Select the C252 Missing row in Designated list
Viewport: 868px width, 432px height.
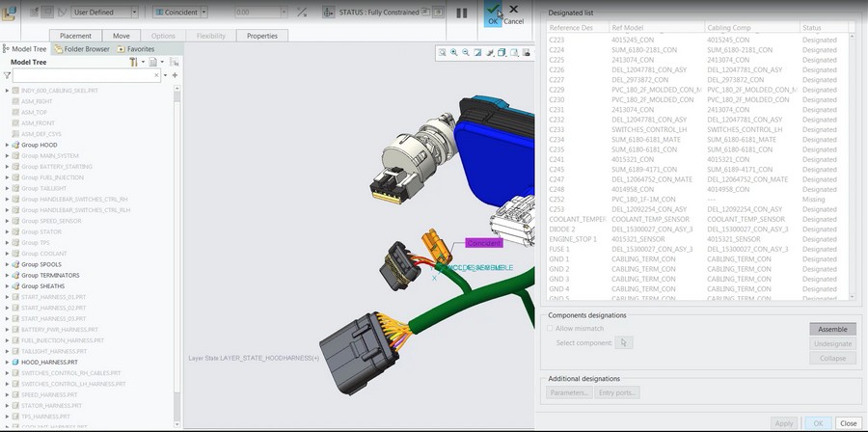point(697,200)
